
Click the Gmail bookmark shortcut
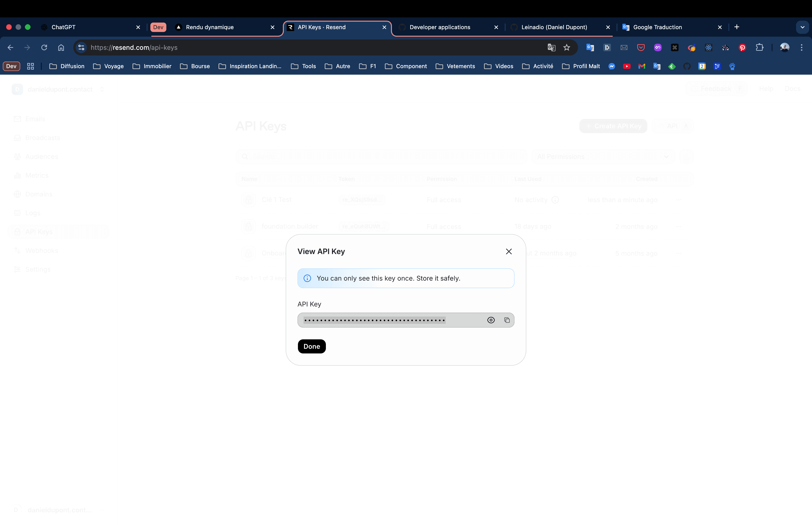(642, 67)
